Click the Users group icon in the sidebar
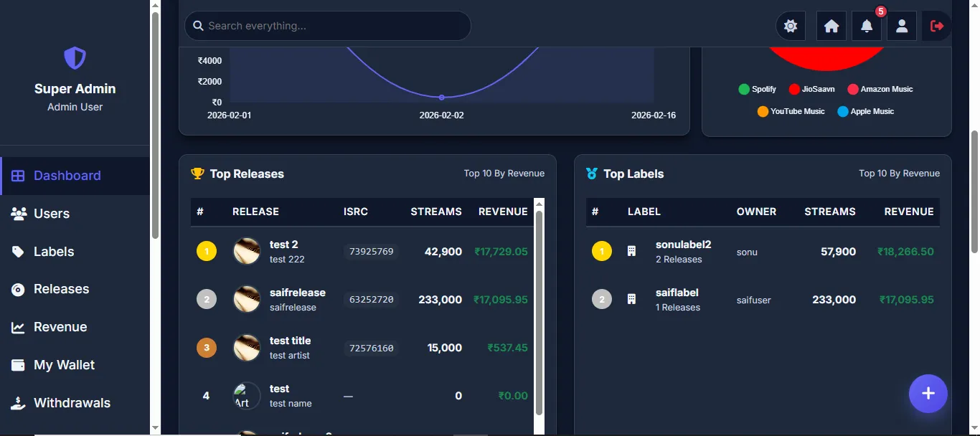 click(x=19, y=214)
